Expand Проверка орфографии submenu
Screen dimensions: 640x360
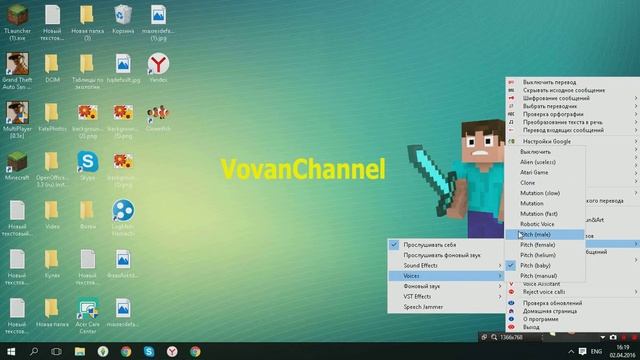click(572, 114)
